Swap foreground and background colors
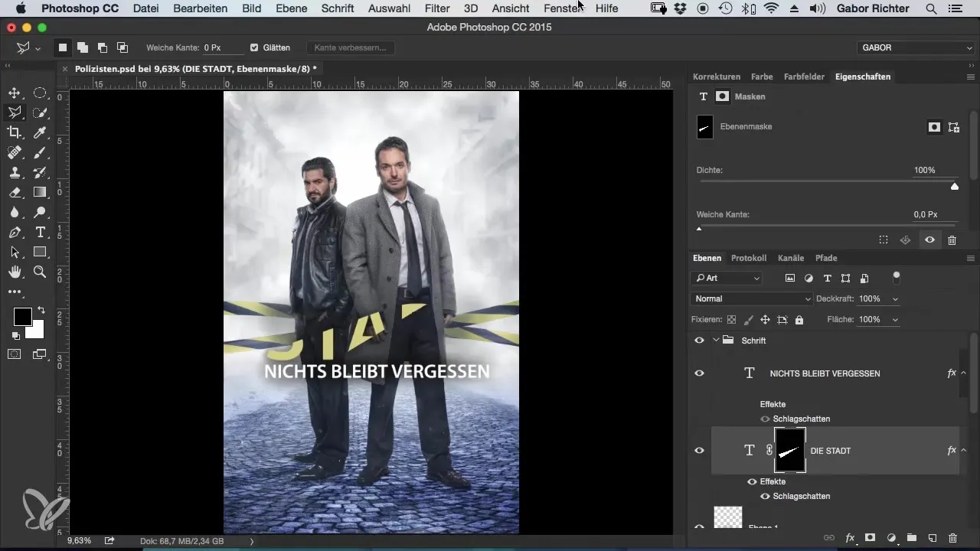980x551 pixels. pyautogui.click(x=41, y=310)
